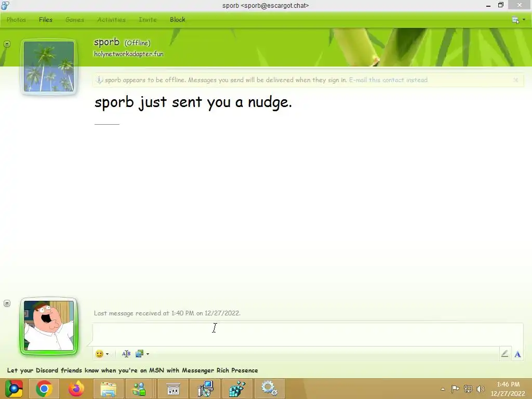Viewport: 532px width, 399px height.
Task: Collapse sporb's display picture panel
Action: tap(7, 44)
